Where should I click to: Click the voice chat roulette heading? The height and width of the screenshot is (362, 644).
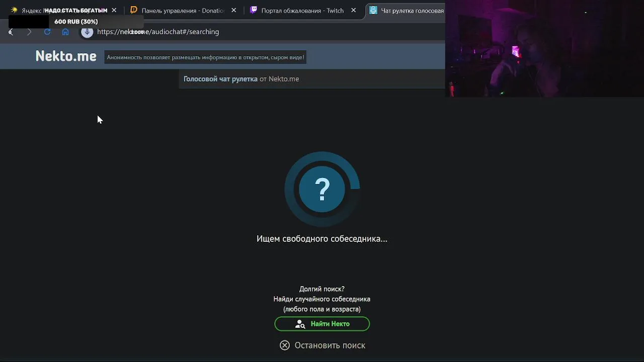pyautogui.click(x=241, y=79)
